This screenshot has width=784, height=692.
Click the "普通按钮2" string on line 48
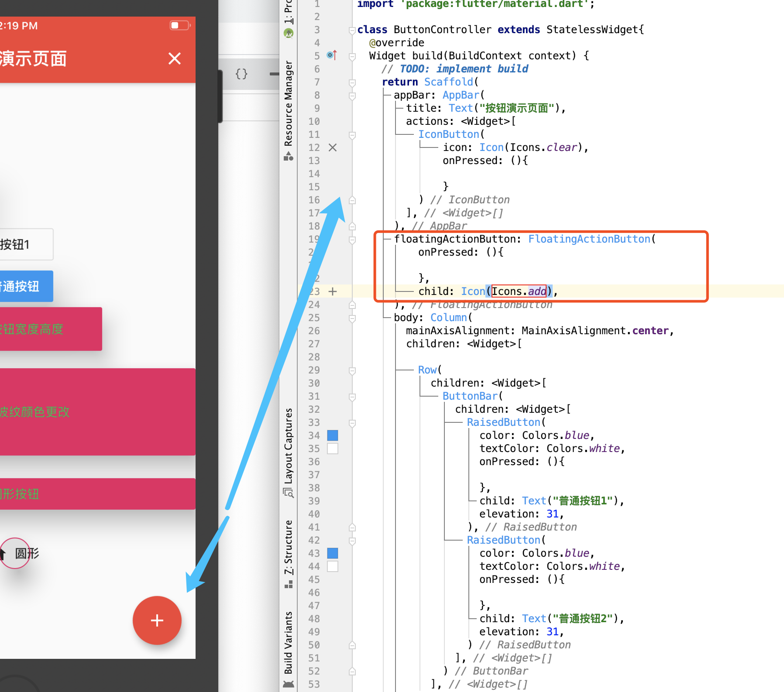(x=583, y=619)
